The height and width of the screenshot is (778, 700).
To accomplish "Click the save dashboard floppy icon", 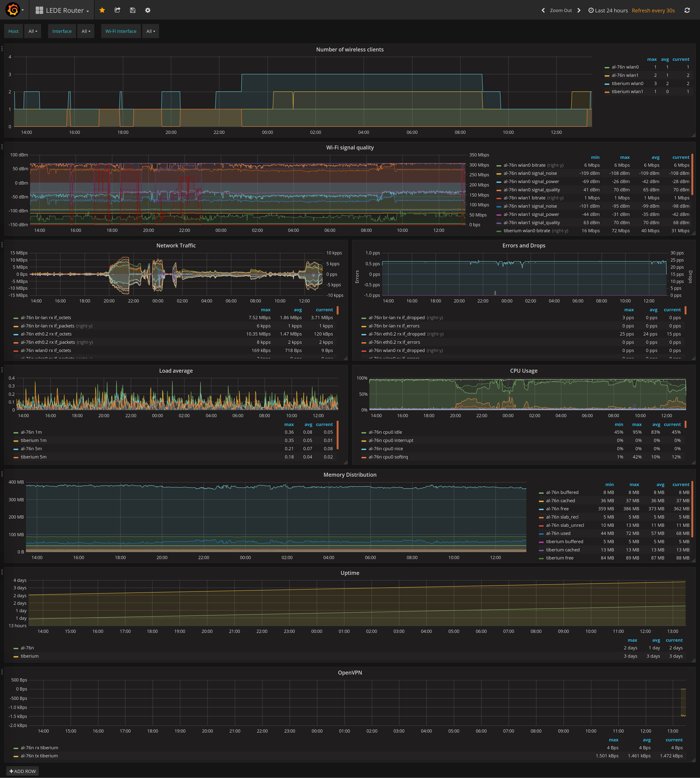I will [133, 10].
